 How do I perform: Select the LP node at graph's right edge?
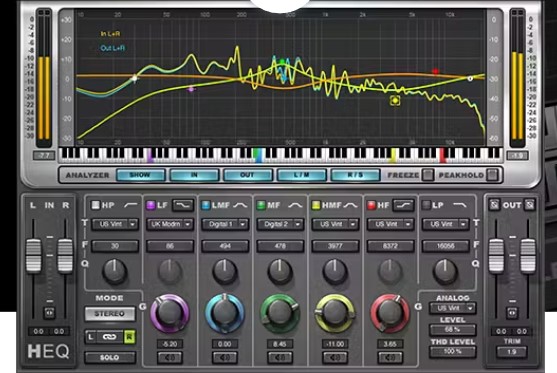470,79
